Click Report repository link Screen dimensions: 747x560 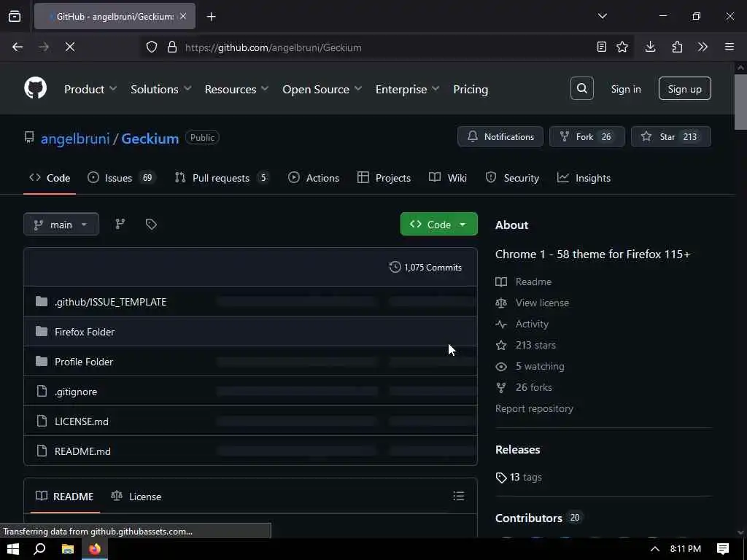[534, 408]
